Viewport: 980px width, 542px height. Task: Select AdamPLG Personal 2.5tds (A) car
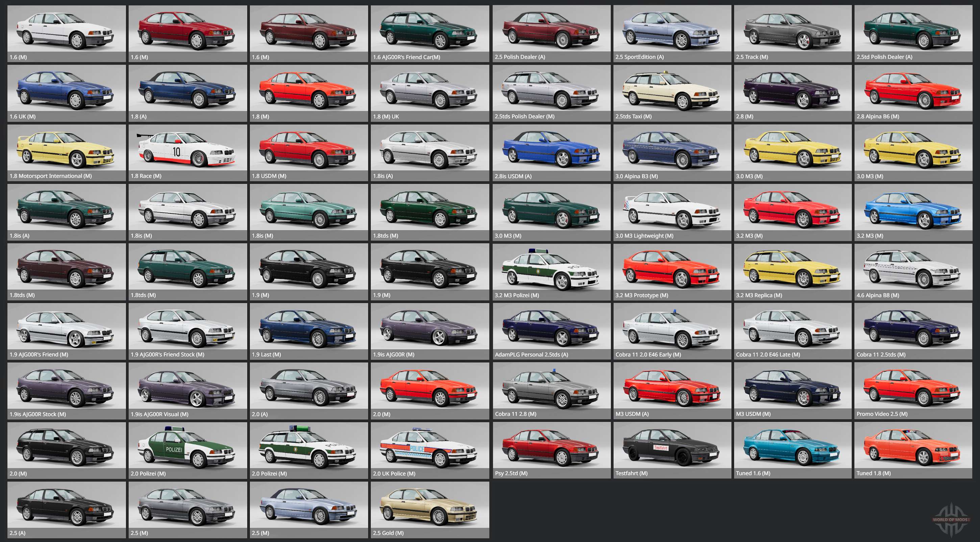click(552, 331)
